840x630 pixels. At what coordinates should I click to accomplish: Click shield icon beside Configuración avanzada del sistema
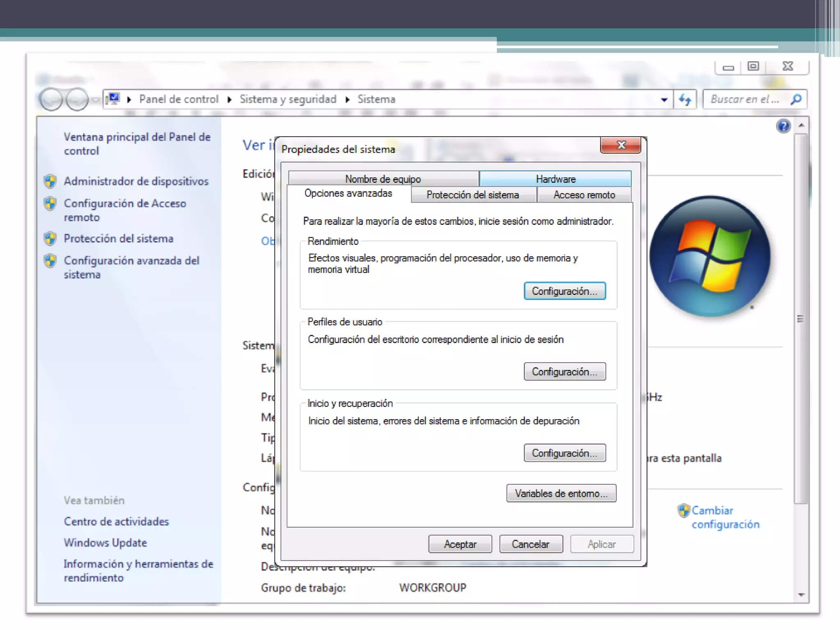[x=50, y=261]
